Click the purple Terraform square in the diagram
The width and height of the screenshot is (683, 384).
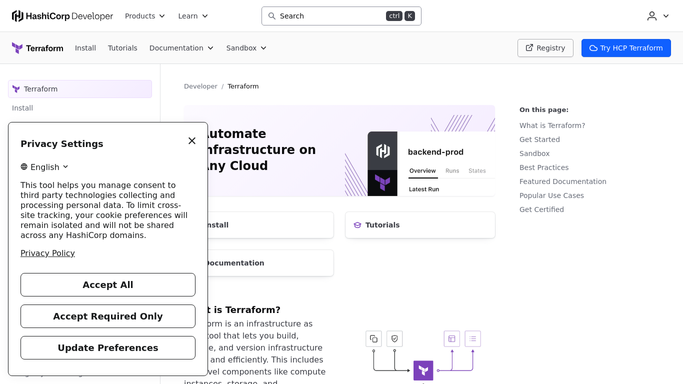(x=423, y=371)
